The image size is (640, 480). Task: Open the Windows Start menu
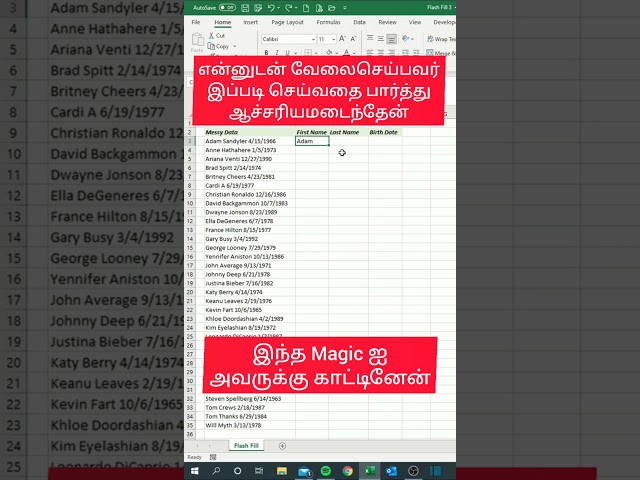coord(195,471)
